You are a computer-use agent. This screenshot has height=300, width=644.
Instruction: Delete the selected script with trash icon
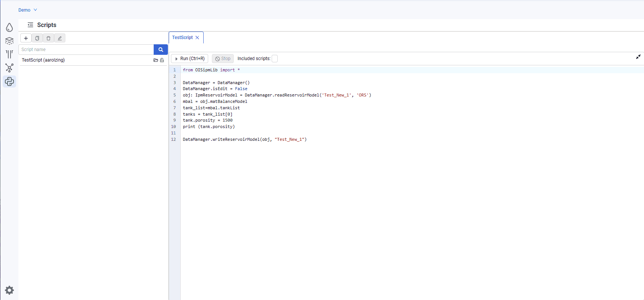pos(48,38)
